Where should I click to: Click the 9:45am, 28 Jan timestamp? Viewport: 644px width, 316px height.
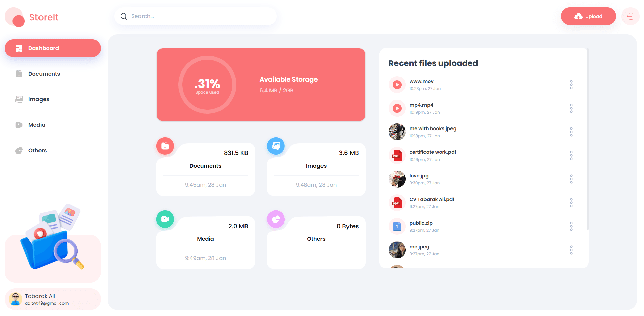coord(205,185)
